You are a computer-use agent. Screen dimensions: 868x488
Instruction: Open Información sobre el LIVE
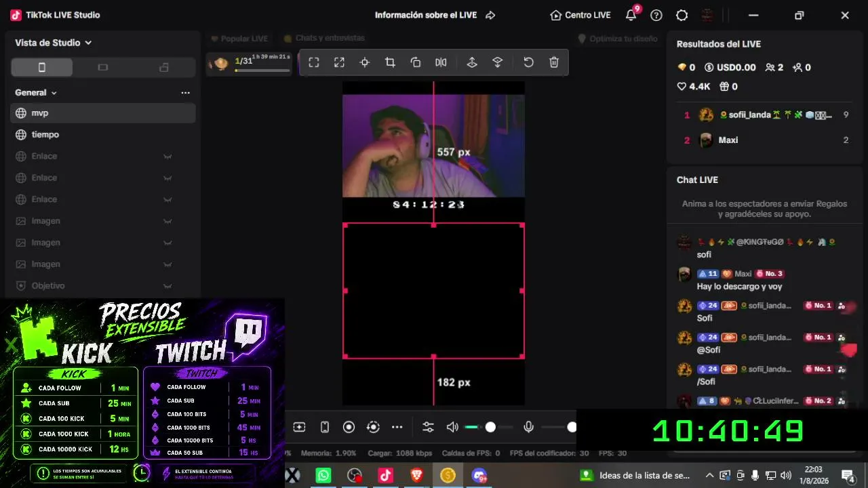426,15
